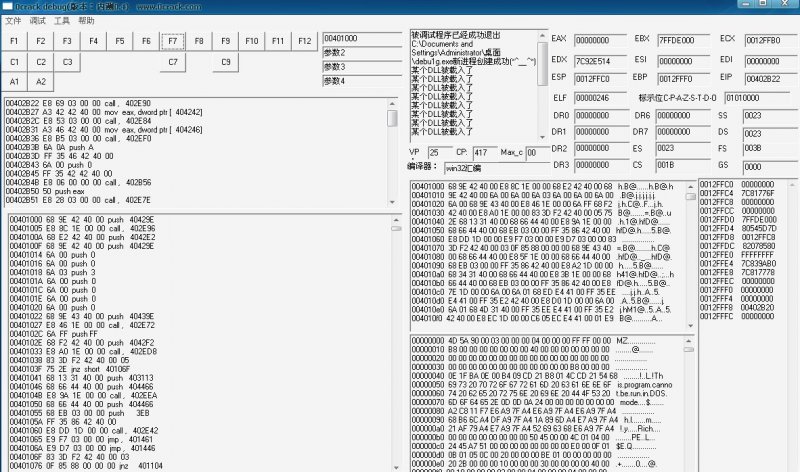Select the 编译器 field showing win32汇编
800x472 pixels.
(x=497, y=168)
